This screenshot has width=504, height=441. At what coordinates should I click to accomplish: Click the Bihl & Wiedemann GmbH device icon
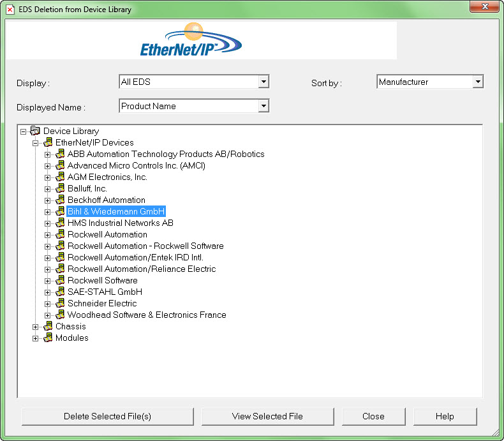pos(60,211)
